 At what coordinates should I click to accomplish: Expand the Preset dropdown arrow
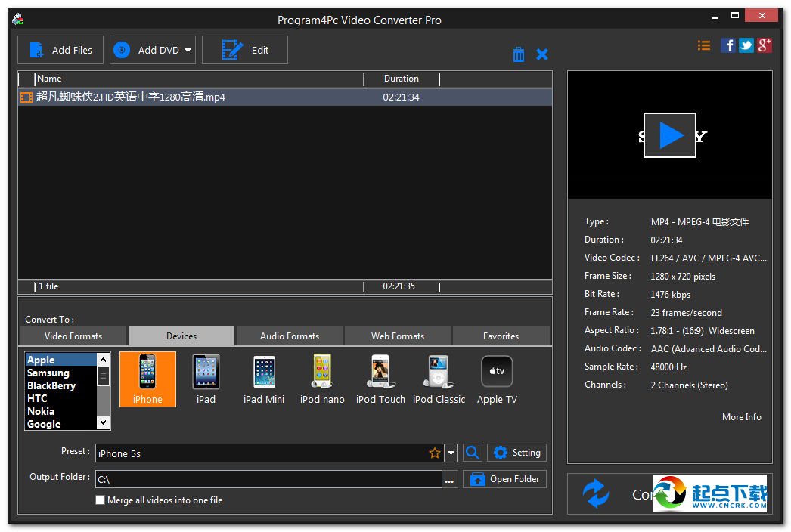[x=451, y=453]
